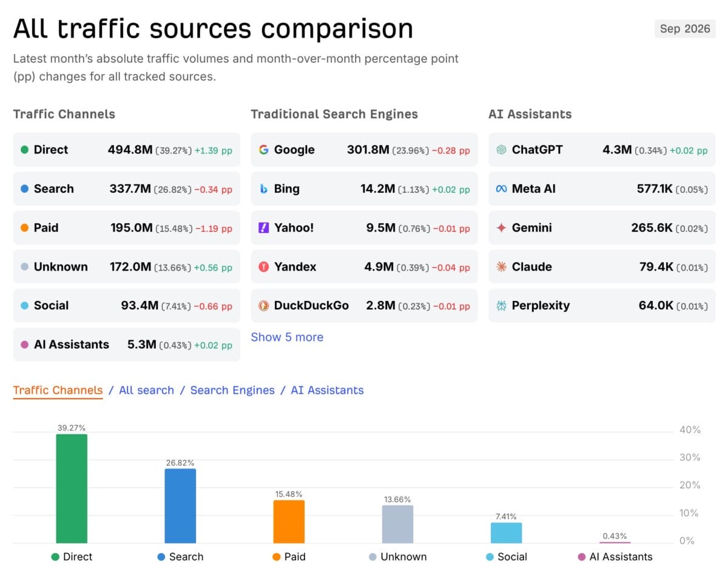This screenshot has height=575, width=728.
Task: Click the AI Assistants section heading
Action: 530,114
